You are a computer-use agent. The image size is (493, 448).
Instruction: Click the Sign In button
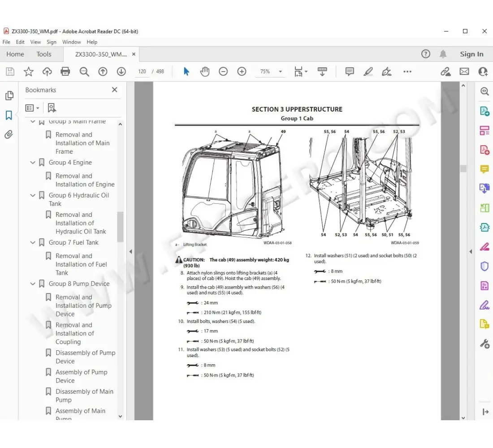pyautogui.click(x=471, y=54)
